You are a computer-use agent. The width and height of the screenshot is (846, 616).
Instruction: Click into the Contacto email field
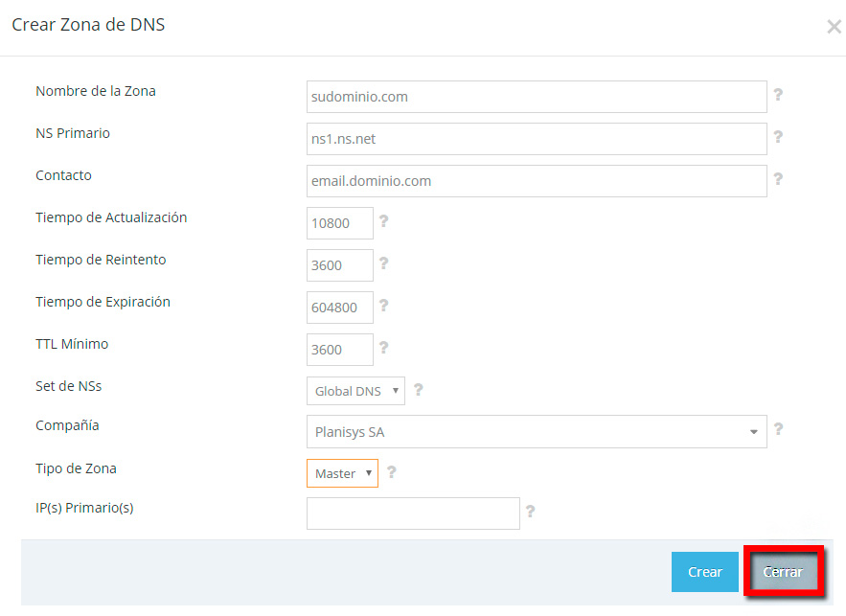tap(537, 181)
